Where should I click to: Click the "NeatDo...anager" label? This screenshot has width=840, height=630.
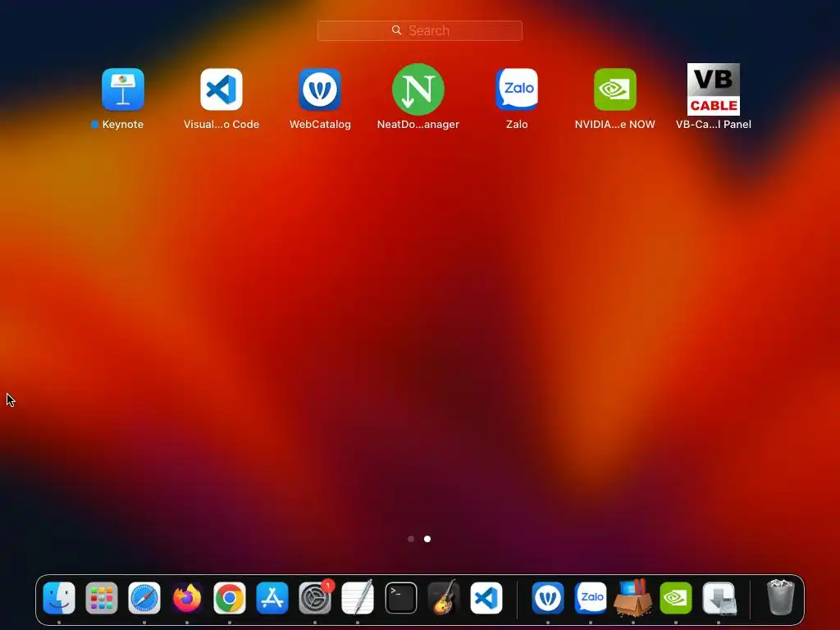pyautogui.click(x=418, y=125)
